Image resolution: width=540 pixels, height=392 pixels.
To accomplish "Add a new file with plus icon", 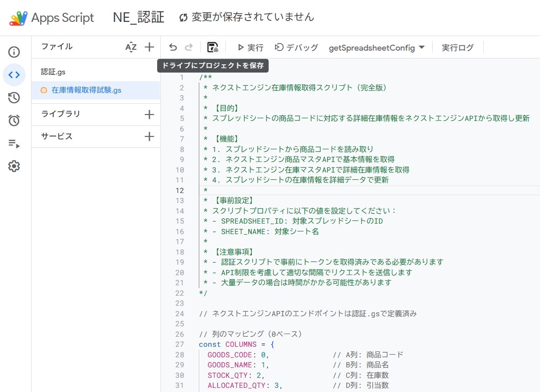I will pyautogui.click(x=149, y=47).
